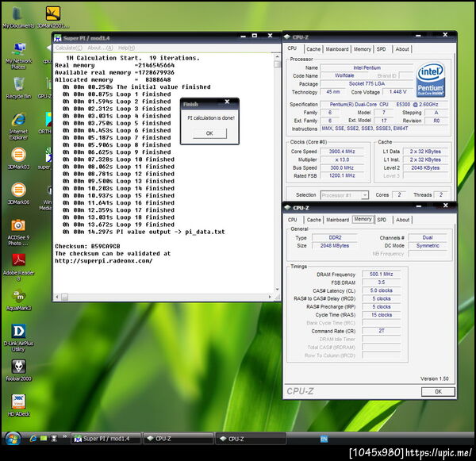Open Adobe Reader 8 shortcut
Screen dimensions: 476x461
click(17, 261)
